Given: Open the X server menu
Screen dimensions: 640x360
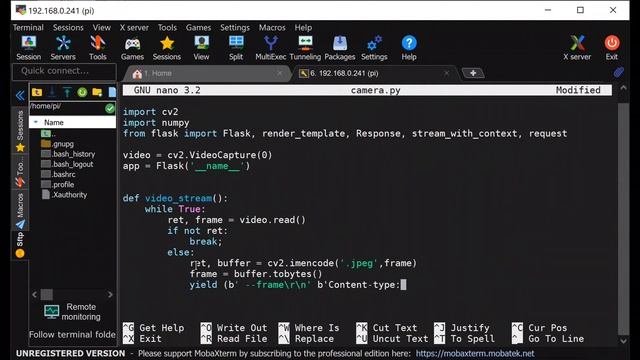Looking at the screenshot, I should point(134,27).
